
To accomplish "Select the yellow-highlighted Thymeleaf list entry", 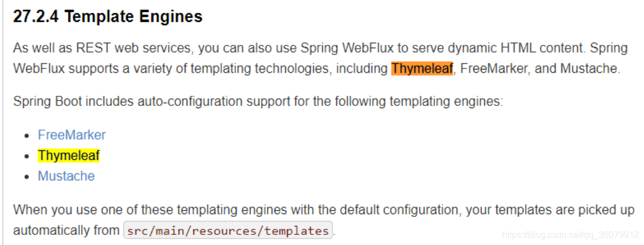I will point(68,155).
